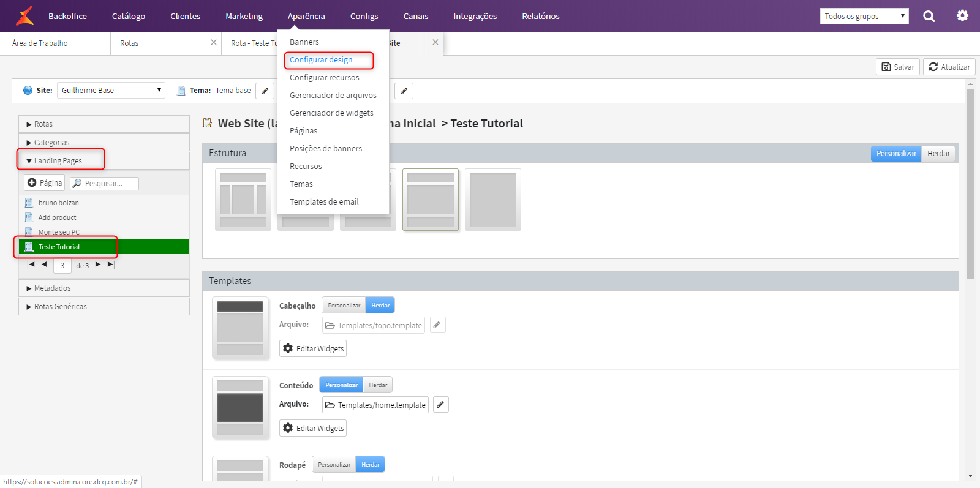This screenshot has height=488, width=980.
Task: Choose Banners from the Aparência menu
Action: click(304, 42)
